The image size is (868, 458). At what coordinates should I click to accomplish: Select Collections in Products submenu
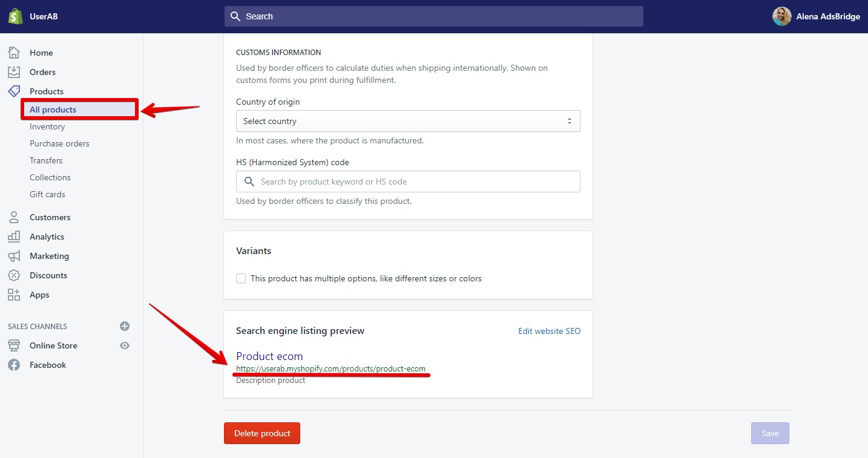pyautogui.click(x=50, y=177)
